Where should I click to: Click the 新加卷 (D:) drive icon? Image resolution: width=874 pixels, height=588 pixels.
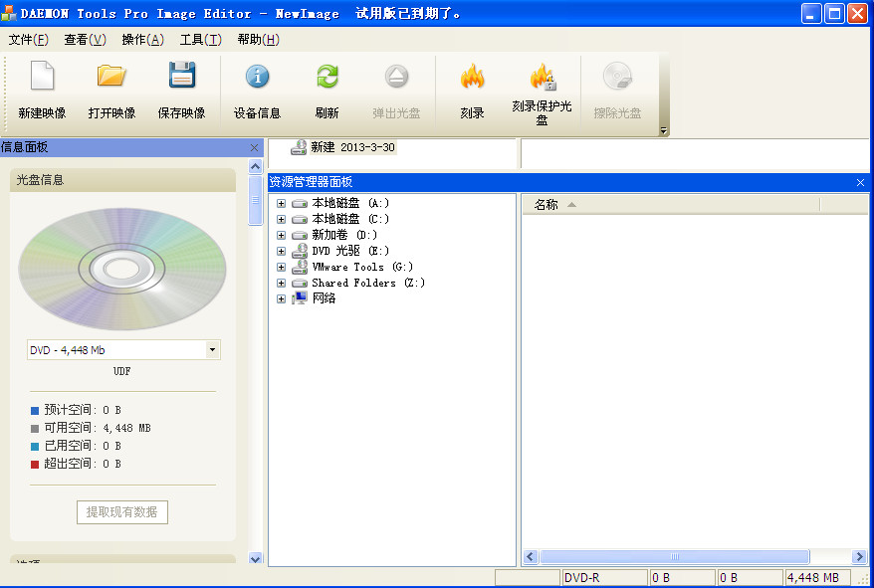coord(300,235)
